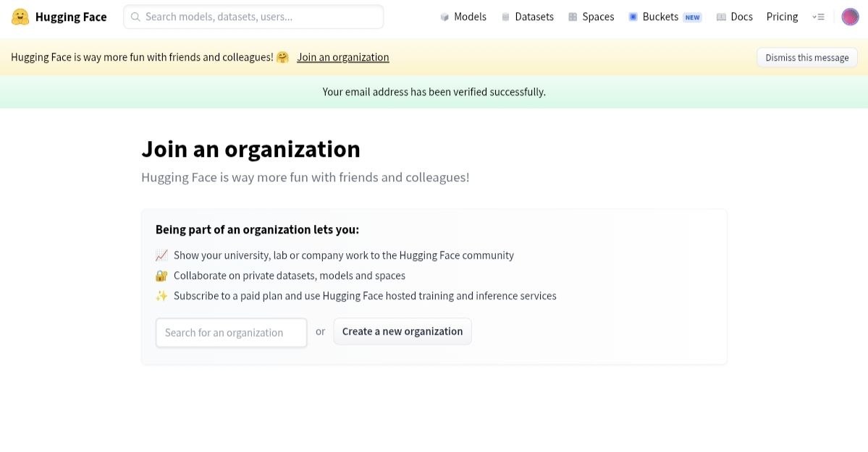Click the NEW badge beside Buckets
Viewport: 868px width, 452px height.
point(693,17)
